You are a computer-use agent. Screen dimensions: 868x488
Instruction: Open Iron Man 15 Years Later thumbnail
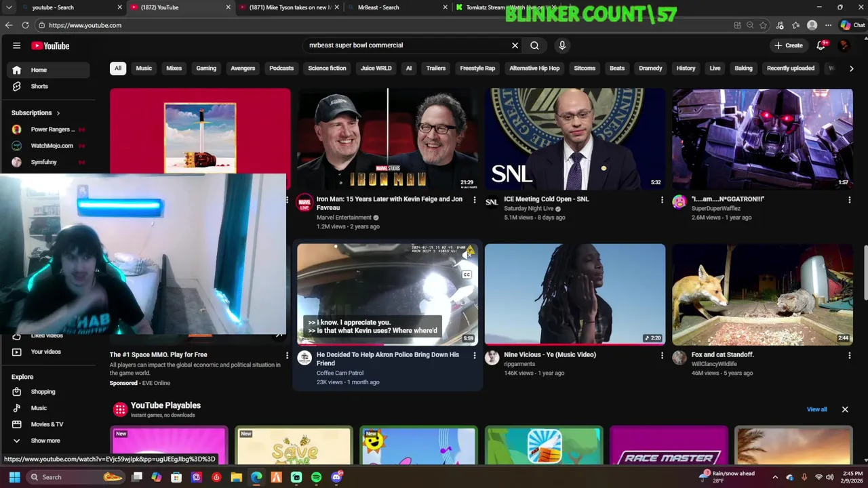(387, 139)
